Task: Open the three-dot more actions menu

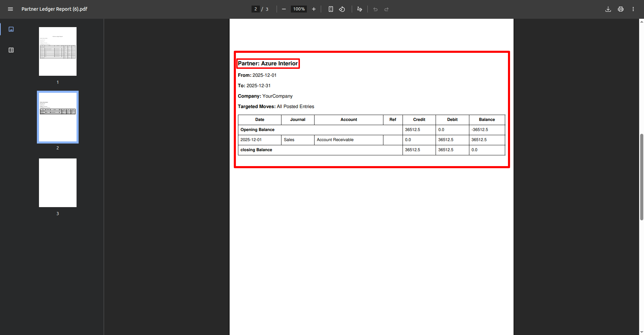Action: pyautogui.click(x=633, y=9)
